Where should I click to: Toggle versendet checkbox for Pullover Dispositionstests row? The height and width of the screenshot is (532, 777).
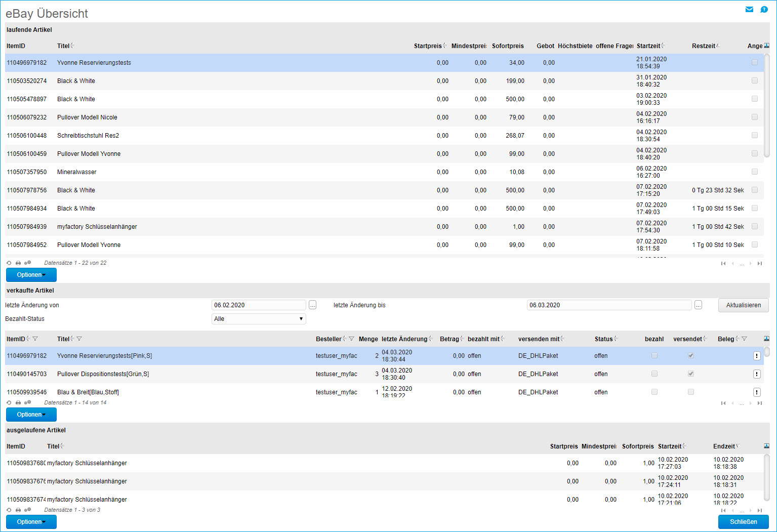pos(691,374)
